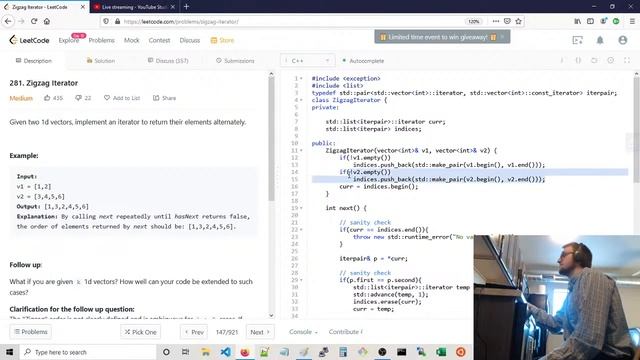Open Visual Studio Code from taskbar
640x360 pixels.
point(225,352)
